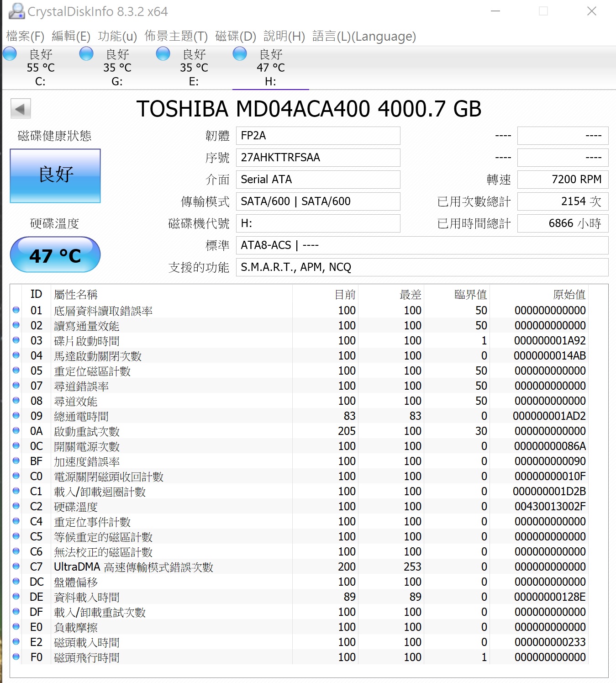Click status dot for attribute C0 row

[x=16, y=476]
